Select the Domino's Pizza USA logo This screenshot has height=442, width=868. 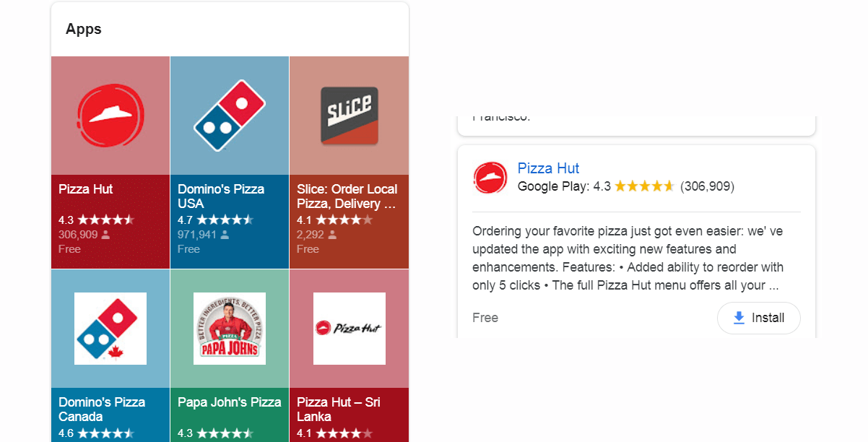(x=230, y=115)
